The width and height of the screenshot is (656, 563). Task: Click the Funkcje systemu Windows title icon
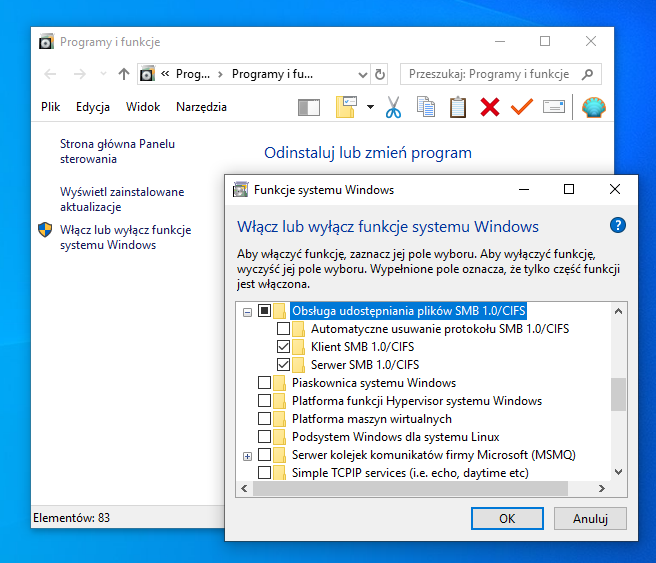pyautogui.click(x=241, y=189)
